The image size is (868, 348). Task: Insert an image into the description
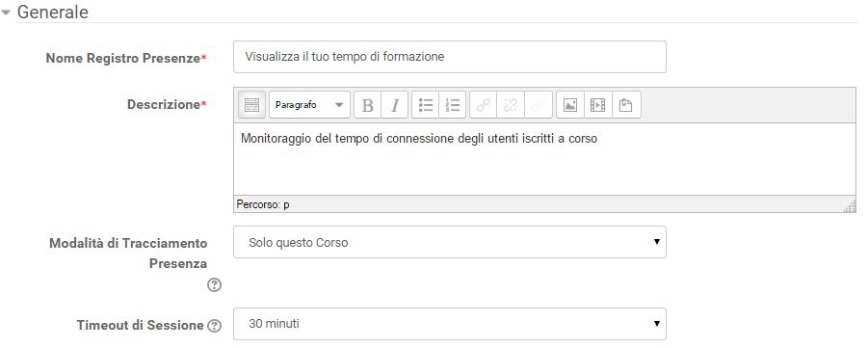[570, 105]
